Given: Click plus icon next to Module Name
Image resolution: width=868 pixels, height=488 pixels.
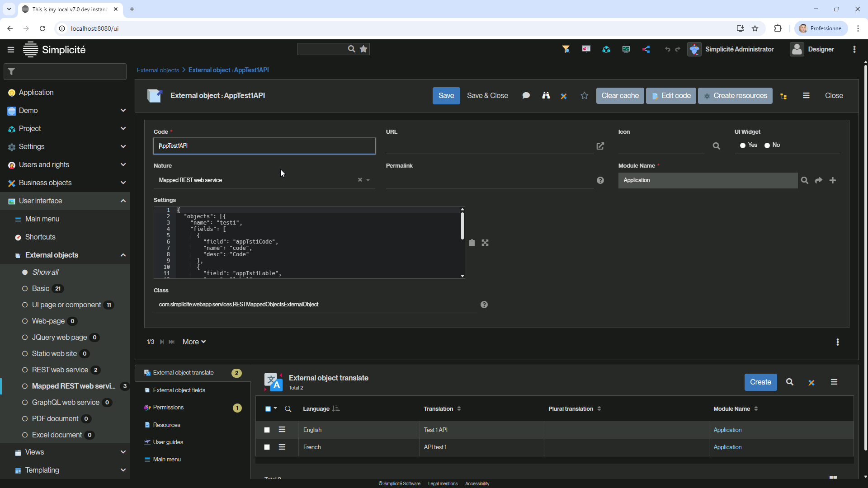Looking at the screenshot, I should 832,180.
